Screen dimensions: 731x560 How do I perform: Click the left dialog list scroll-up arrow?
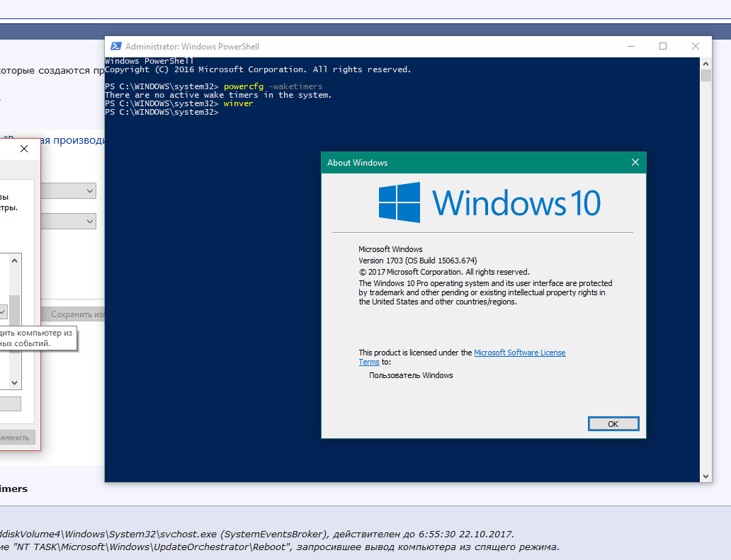(x=14, y=261)
